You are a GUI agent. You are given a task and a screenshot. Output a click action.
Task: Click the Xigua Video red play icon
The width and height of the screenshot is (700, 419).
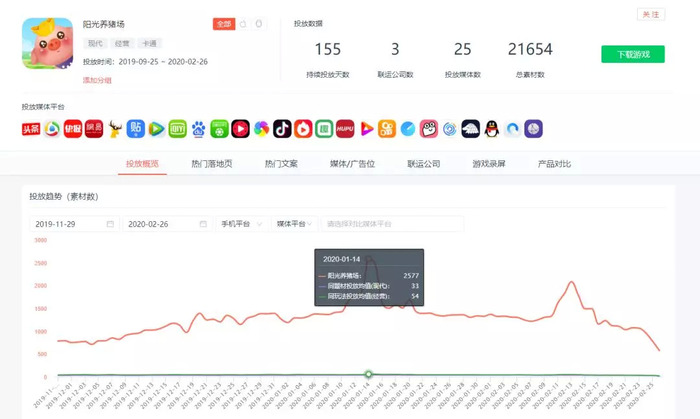coord(240,129)
